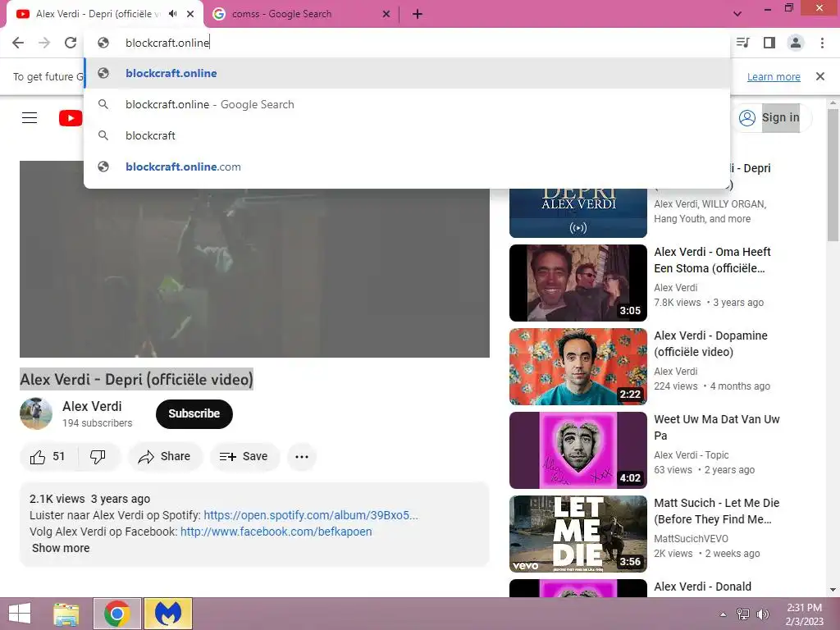Click the Chrome taskbar icon
The height and width of the screenshot is (630, 840).
[116, 614]
